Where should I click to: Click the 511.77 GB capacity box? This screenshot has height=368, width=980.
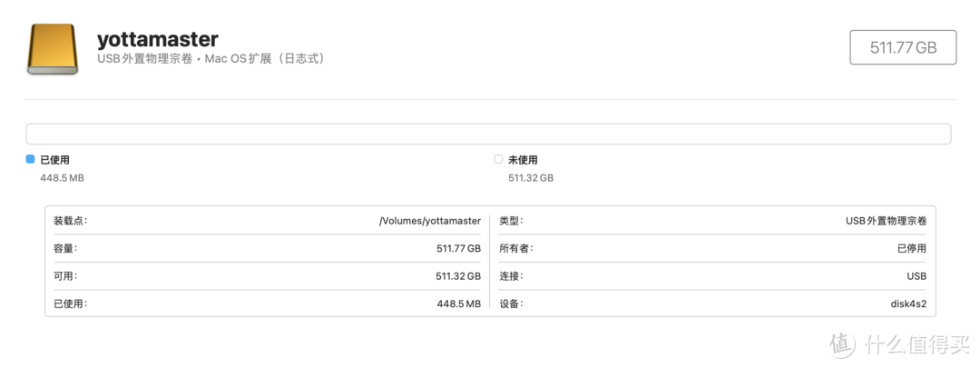[x=902, y=47]
